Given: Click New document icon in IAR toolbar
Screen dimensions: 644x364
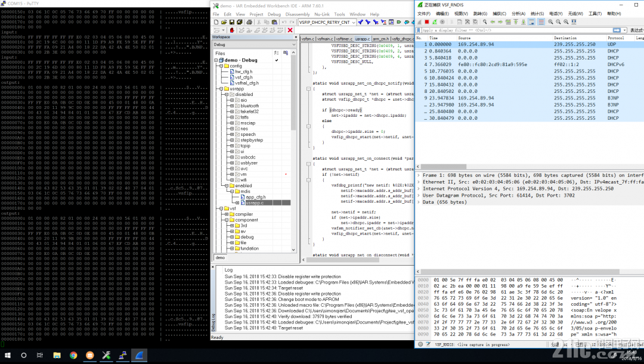Looking at the screenshot, I should (216, 22).
